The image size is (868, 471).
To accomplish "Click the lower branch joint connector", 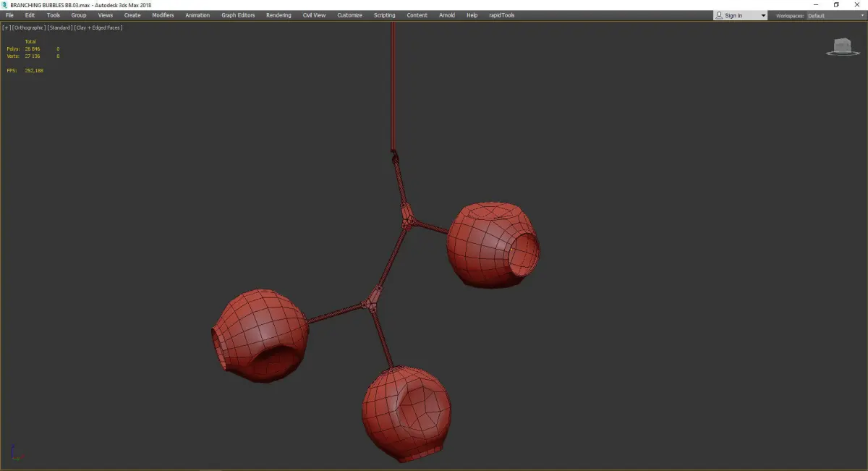I will (x=373, y=298).
